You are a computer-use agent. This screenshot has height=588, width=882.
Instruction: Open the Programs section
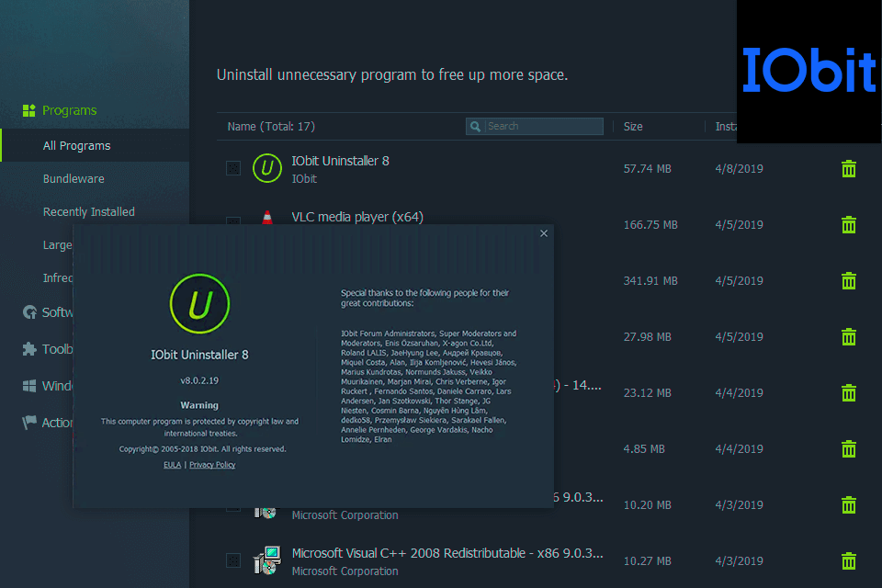[69, 110]
